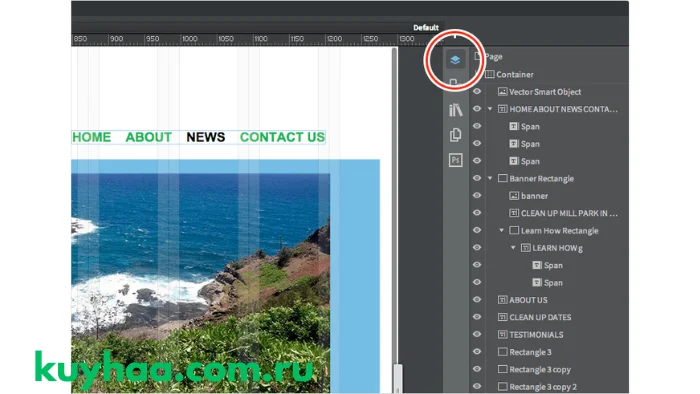Select the ABOUT US layer name
Viewport: 700px width, 394px height.
(528, 300)
